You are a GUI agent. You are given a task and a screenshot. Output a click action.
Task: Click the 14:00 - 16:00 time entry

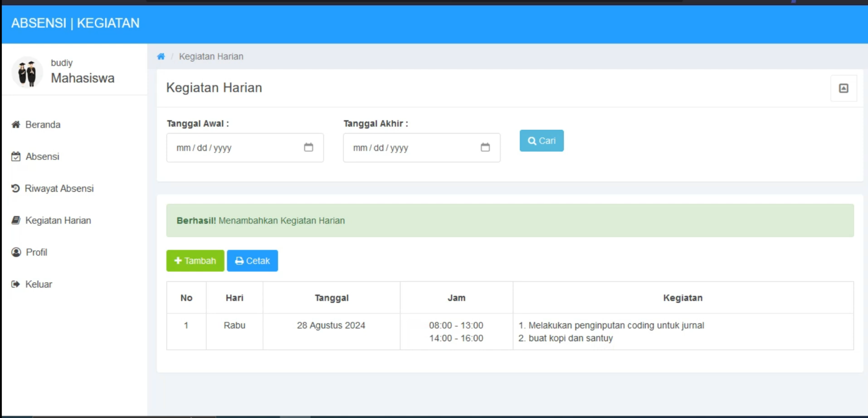(x=456, y=338)
